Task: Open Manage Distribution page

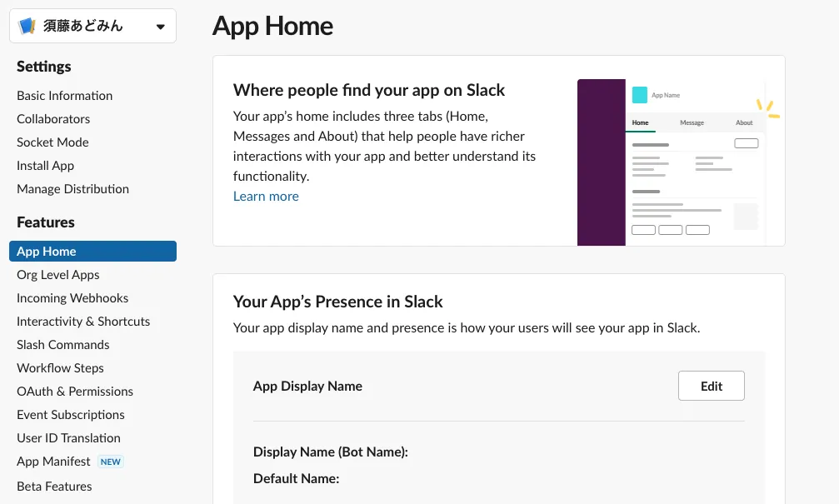Action: tap(72, 189)
